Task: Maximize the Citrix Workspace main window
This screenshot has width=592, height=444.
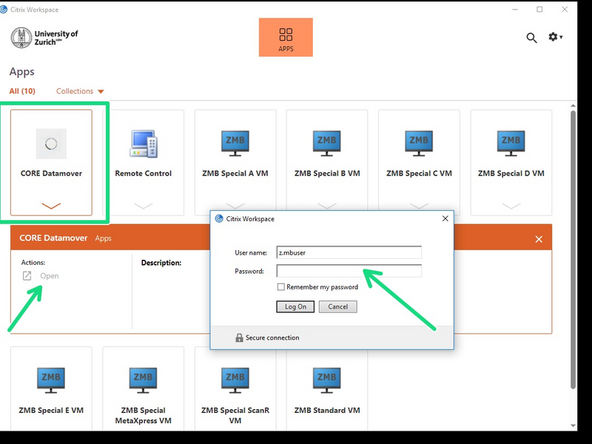Action: tap(540, 9)
